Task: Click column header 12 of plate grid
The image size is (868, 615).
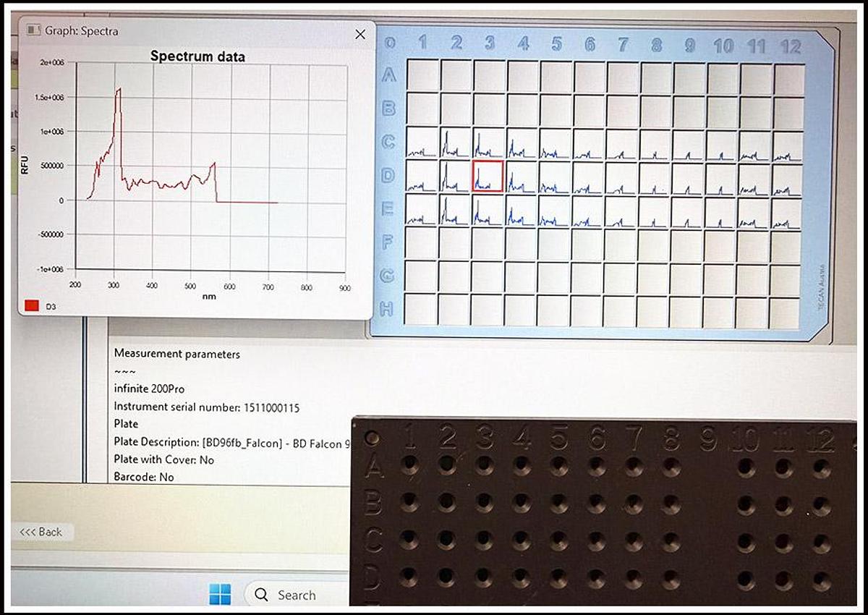Action: [x=791, y=46]
